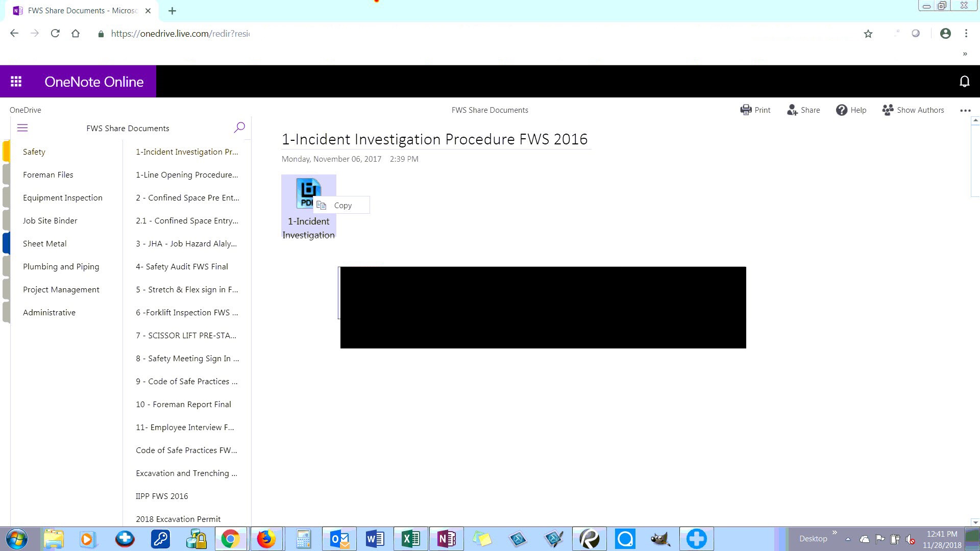Show hidden system tray icons arrow

tap(848, 539)
